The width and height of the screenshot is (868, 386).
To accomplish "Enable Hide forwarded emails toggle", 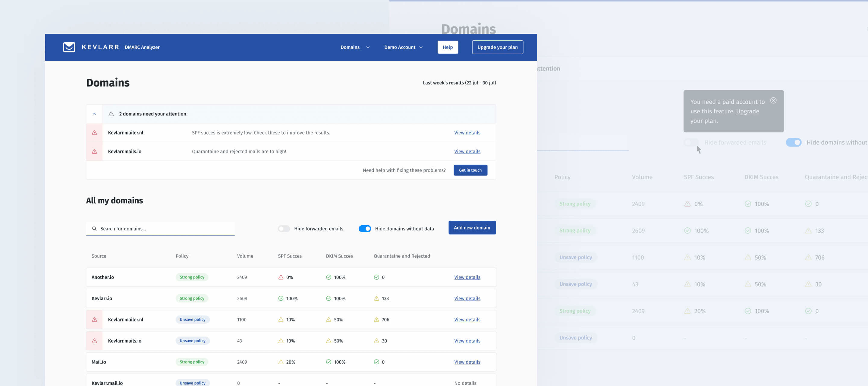I will click(x=284, y=229).
